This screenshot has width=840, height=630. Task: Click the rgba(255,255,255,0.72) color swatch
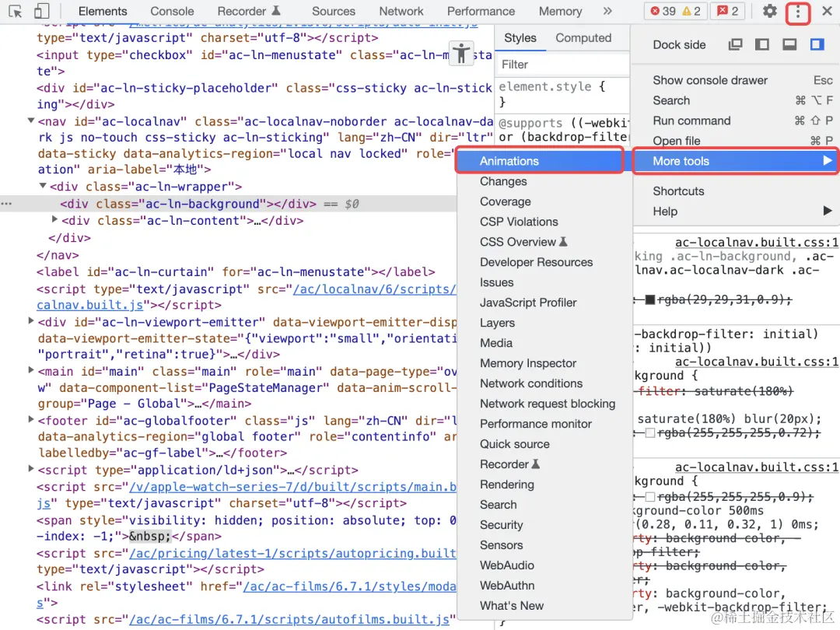649,433
